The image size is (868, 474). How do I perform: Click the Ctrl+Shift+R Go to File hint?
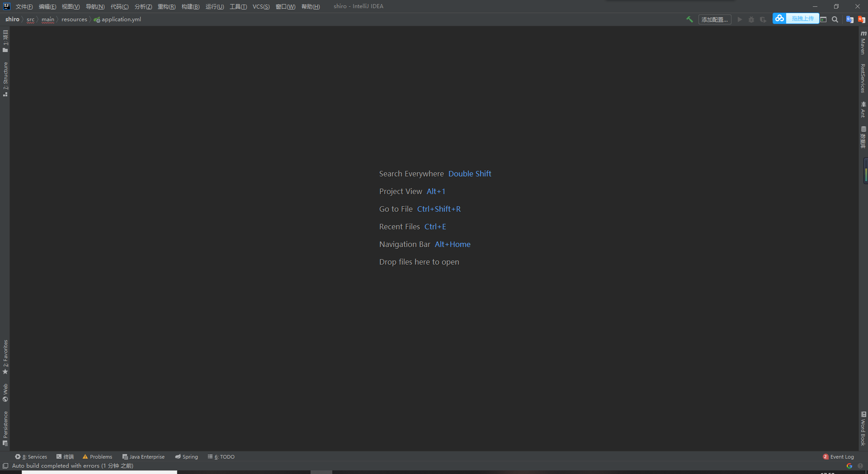click(439, 209)
